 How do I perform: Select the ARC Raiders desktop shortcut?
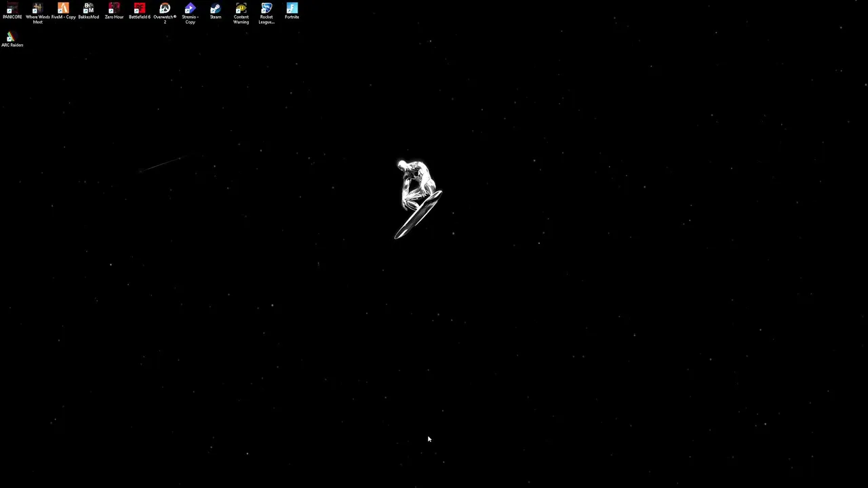click(12, 39)
